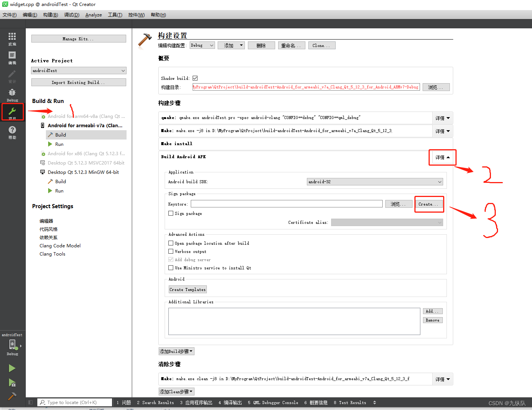Start debugging with the play-bug icon

[12, 382]
